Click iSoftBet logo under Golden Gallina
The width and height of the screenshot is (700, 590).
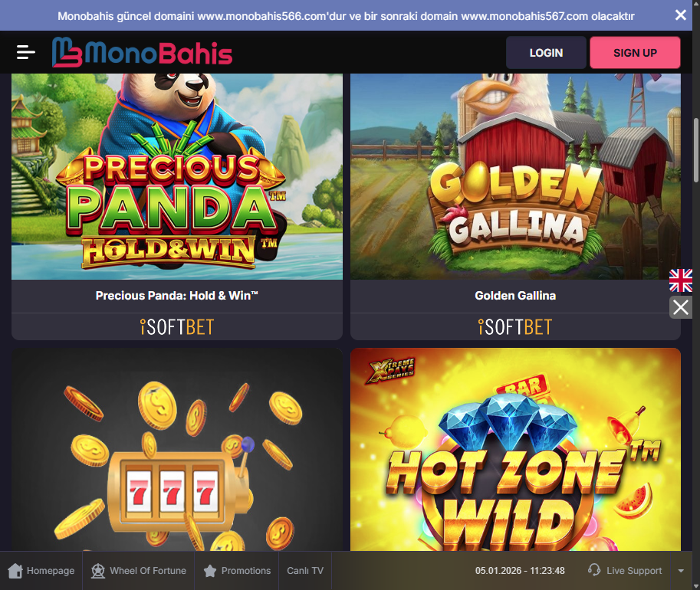[x=515, y=327]
